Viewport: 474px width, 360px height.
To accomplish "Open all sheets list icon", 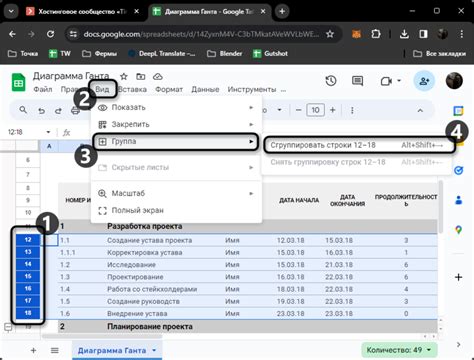I will click(x=55, y=350).
